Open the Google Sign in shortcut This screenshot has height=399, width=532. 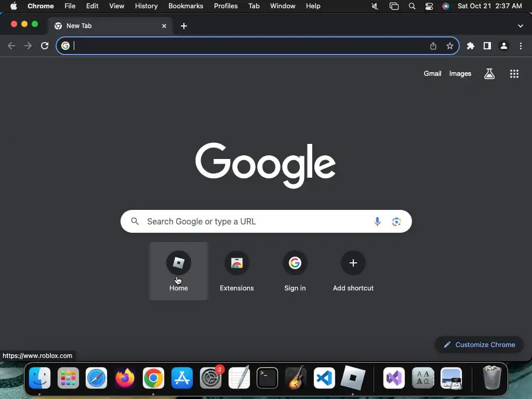click(295, 271)
